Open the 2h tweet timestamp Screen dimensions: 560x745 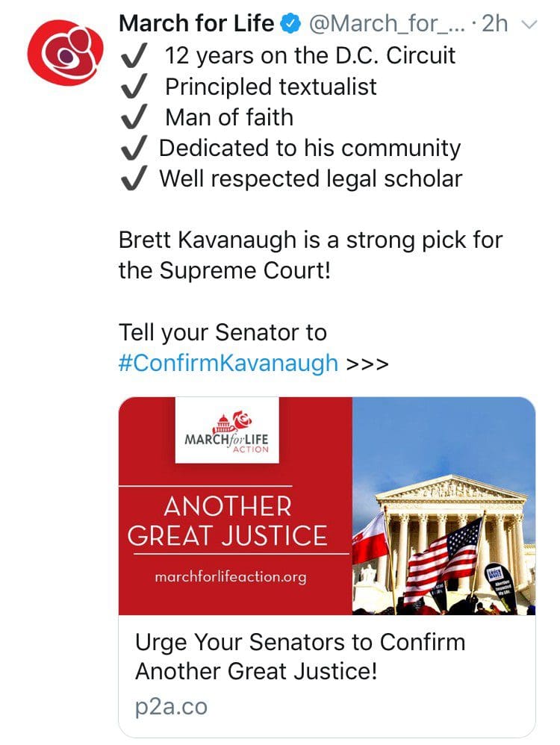coord(495,25)
